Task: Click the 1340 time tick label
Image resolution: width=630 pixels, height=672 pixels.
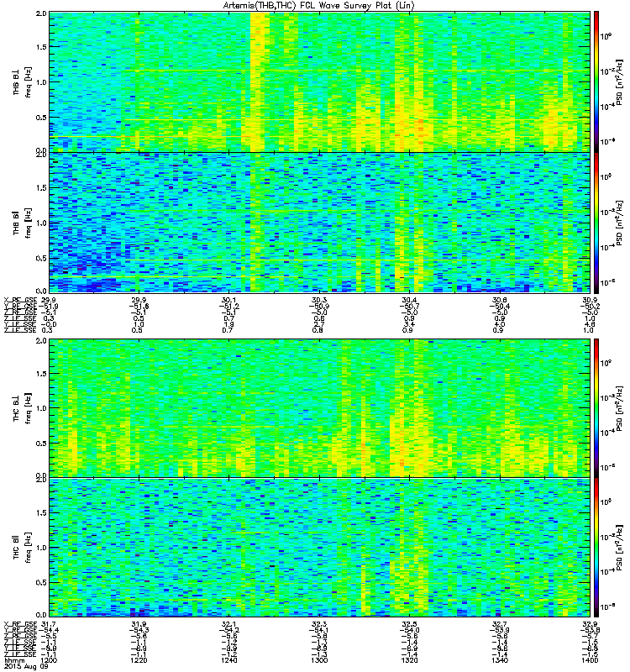Action: point(500,660)
